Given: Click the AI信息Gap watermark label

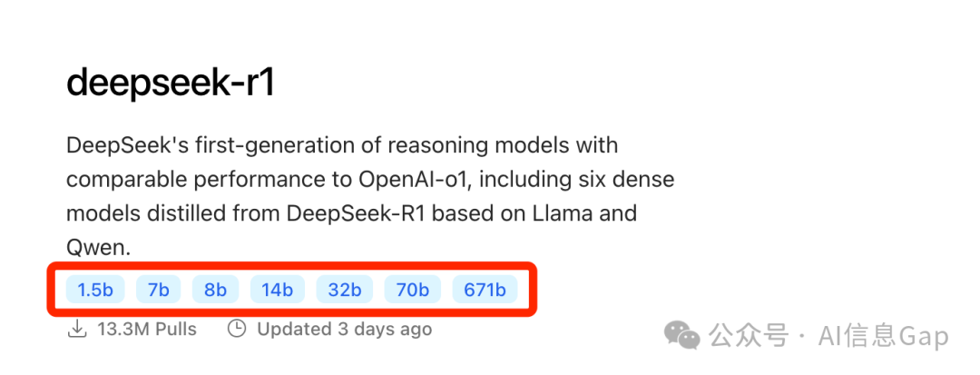Looking at the screenshot, I should click(884, 337).
